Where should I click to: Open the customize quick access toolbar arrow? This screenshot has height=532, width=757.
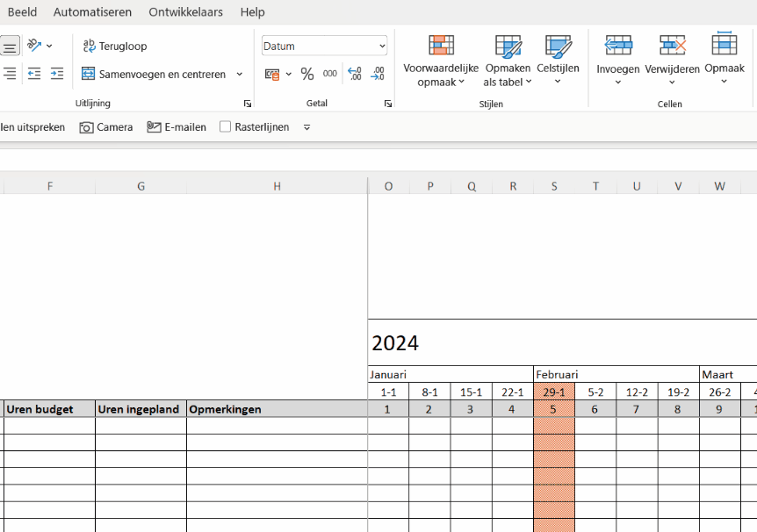coord(306,127)
